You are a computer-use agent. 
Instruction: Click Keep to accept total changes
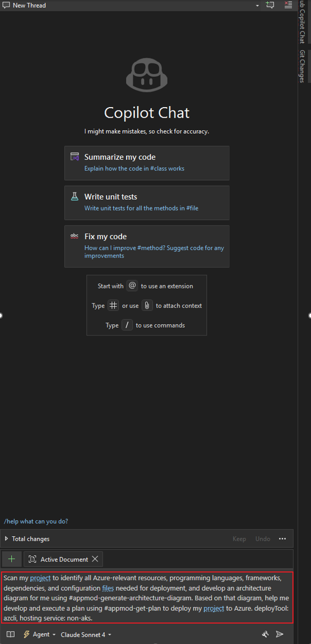click(239, 539)
